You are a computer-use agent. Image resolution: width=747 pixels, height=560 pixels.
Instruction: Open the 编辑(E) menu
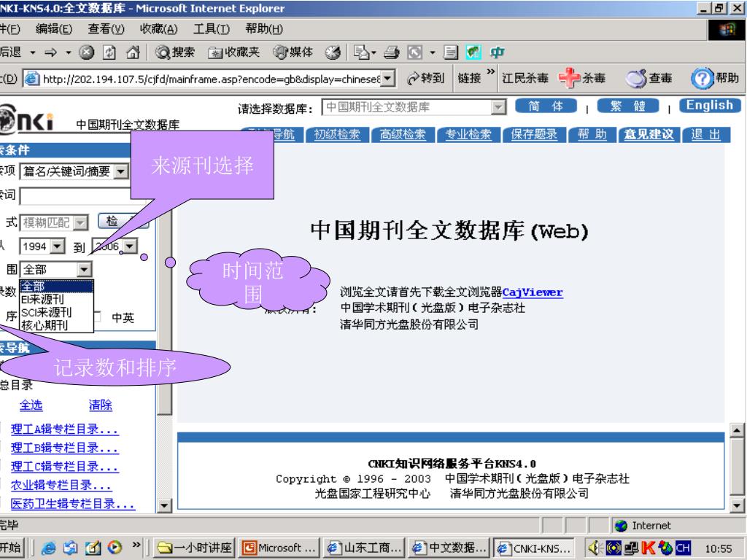(54, 29)
